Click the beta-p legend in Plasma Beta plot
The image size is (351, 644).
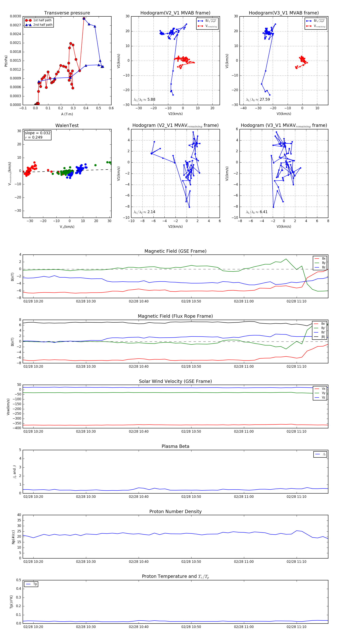tap(320, 454)
